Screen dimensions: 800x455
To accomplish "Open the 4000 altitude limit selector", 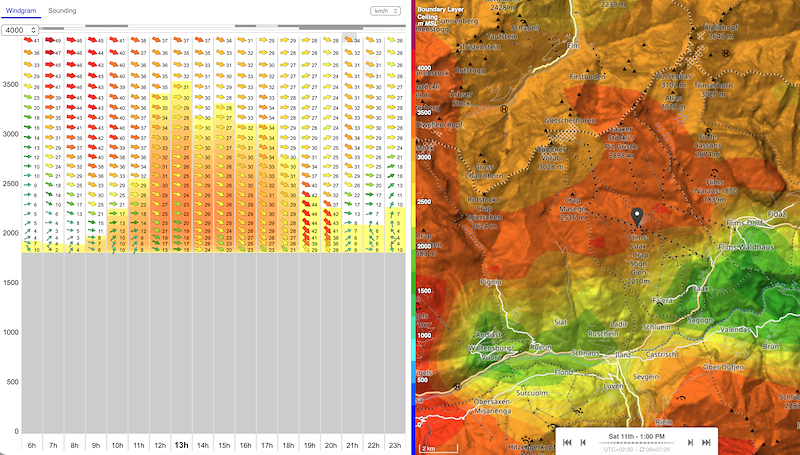I will pos(20,30).
